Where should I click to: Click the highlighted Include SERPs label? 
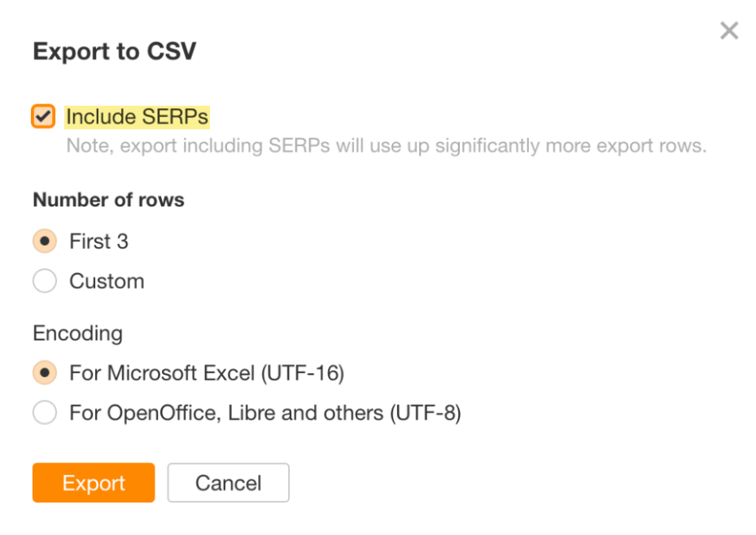pos(136,116)
